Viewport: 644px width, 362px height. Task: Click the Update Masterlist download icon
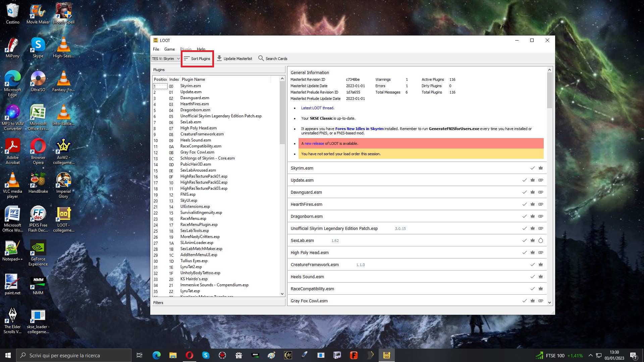(x=219, y=58)
